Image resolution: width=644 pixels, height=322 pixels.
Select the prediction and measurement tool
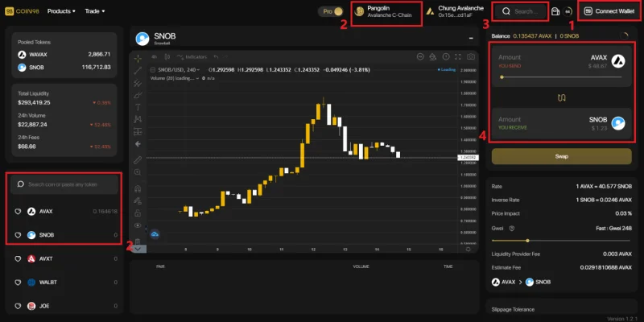pos(138,132)
